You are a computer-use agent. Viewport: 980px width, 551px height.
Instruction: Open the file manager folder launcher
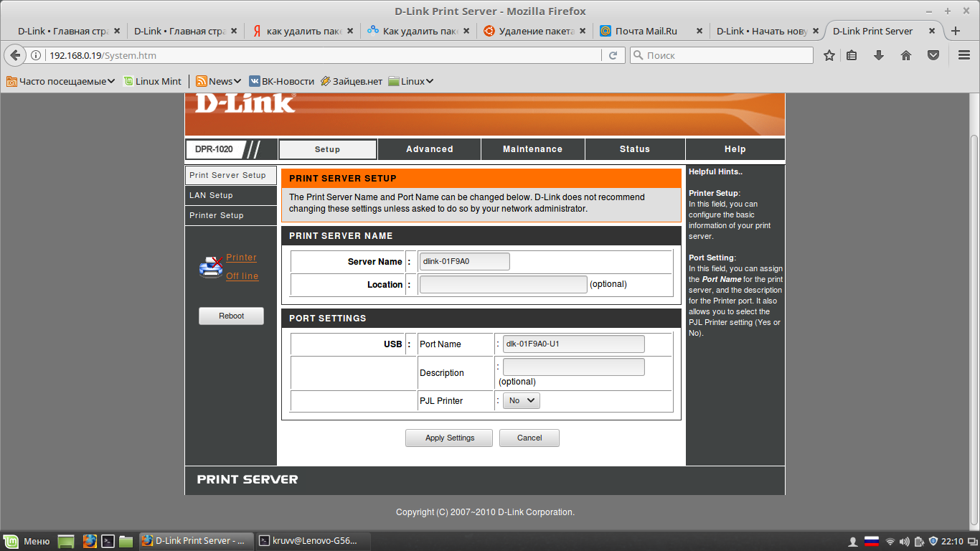click(126, 541)
